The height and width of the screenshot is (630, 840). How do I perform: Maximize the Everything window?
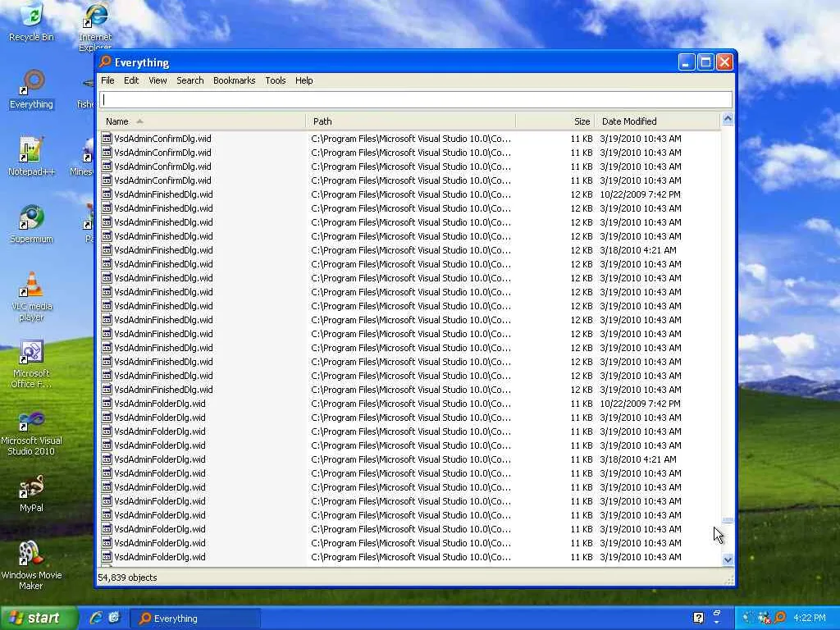(705, 62)
